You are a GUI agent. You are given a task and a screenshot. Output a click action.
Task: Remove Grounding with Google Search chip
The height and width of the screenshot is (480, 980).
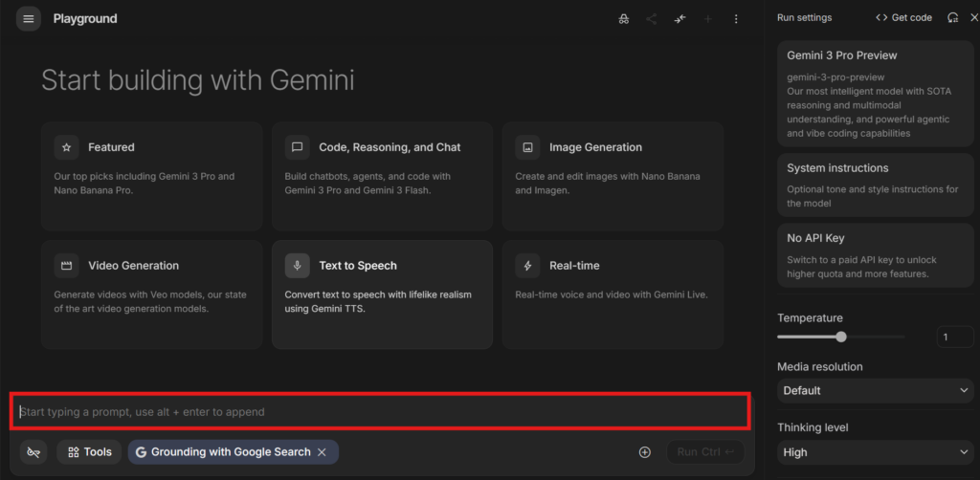point(323,452)
